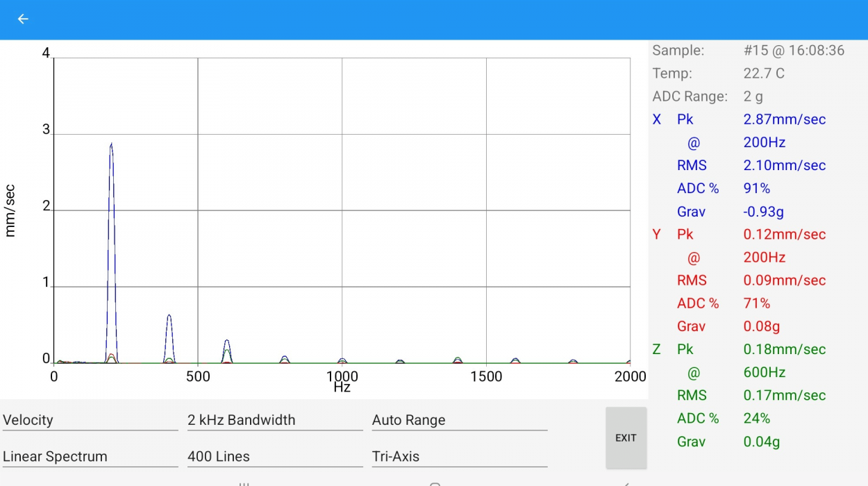
Task: Click the spectrum peak near 400 Hz
Action: point(169,318)
